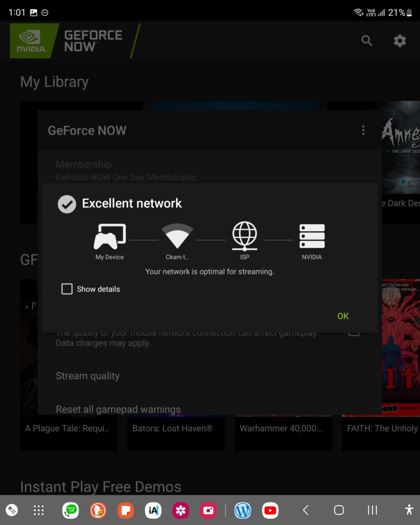
Task: Tap the Wi-Fi status bar icon
Action: [x=359, y=13]
